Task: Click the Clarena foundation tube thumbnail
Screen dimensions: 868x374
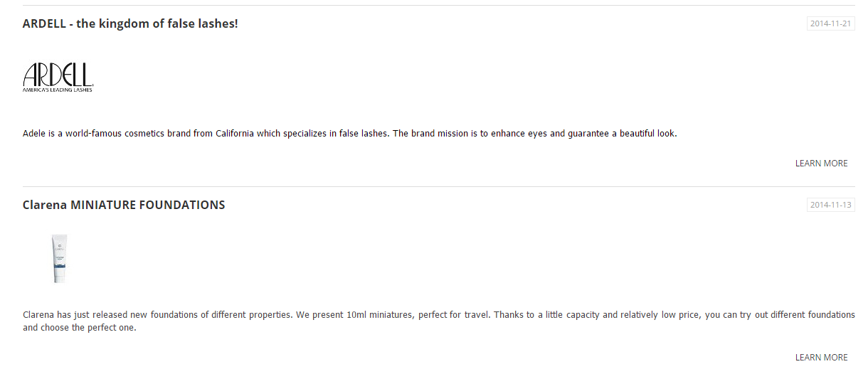Action: click(x=59, y=259)
